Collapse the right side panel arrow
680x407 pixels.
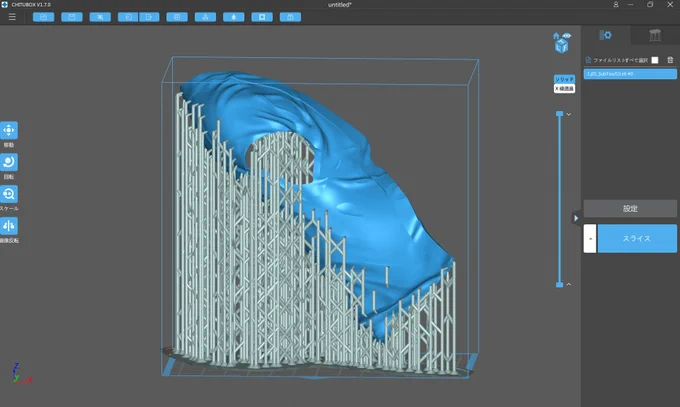click(x=576, y=218)
